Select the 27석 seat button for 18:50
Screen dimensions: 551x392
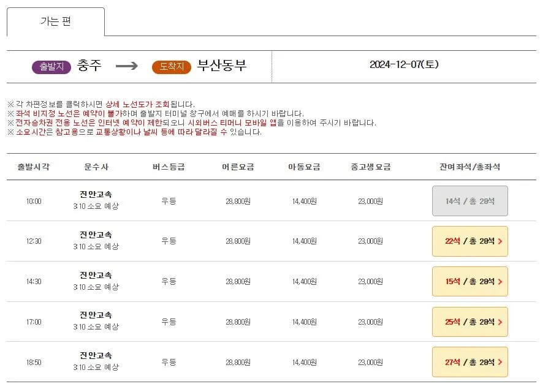coord(469,361)
